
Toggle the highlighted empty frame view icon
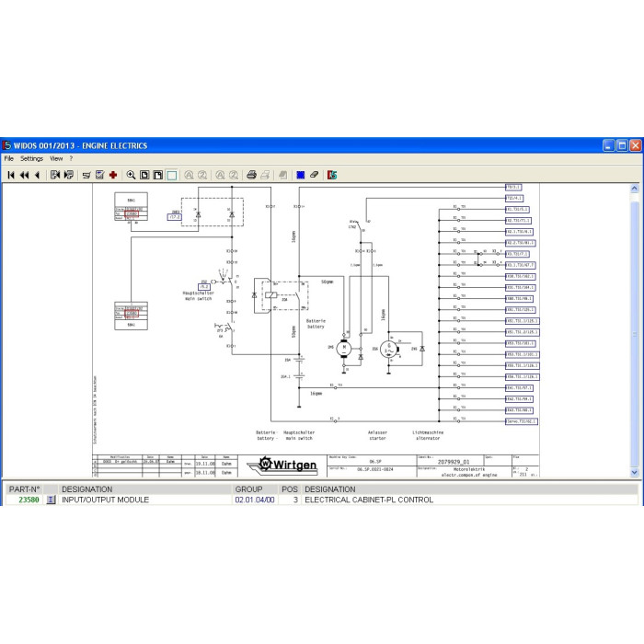coord(172,176)
